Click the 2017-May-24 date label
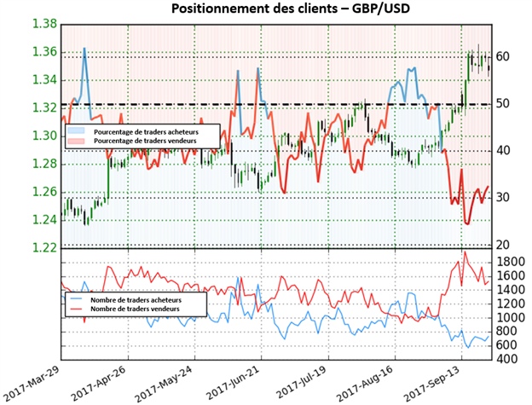 pyautogui.click(x=165, y=385)
